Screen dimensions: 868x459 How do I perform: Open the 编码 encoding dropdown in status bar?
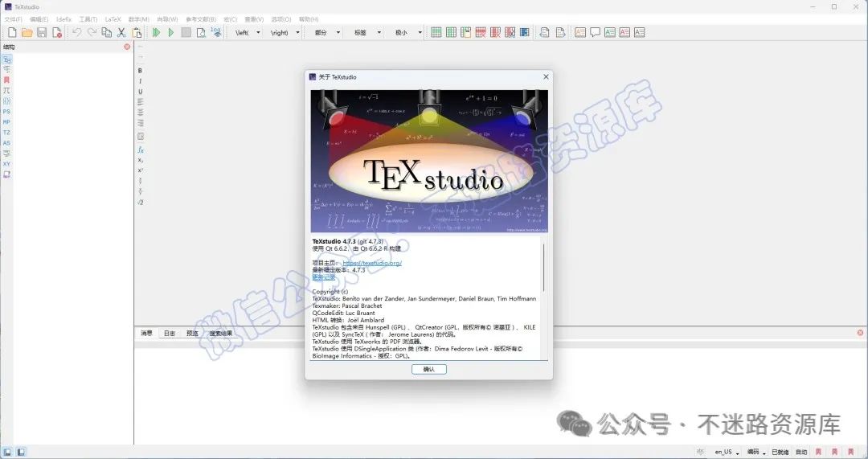[x=756, y=453]
